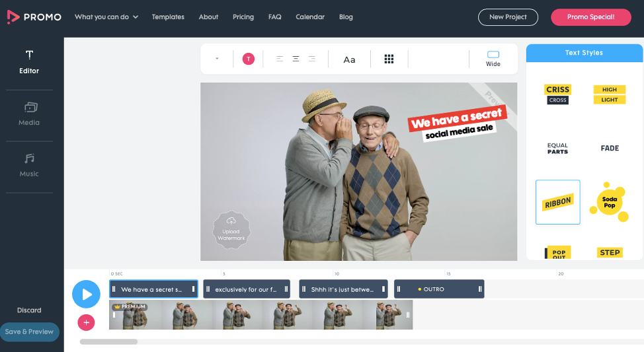644x352 pixels.
Task: Open the Blog page
Action: pyautogui.click(x=346, y=17)
